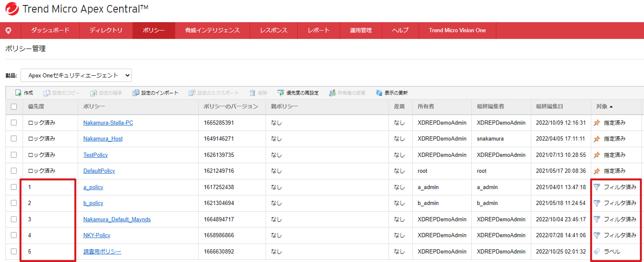The width and height of the screenshot is (644, 262).
Task: Click the 作成 (create) policy icon
Action: 18,93
